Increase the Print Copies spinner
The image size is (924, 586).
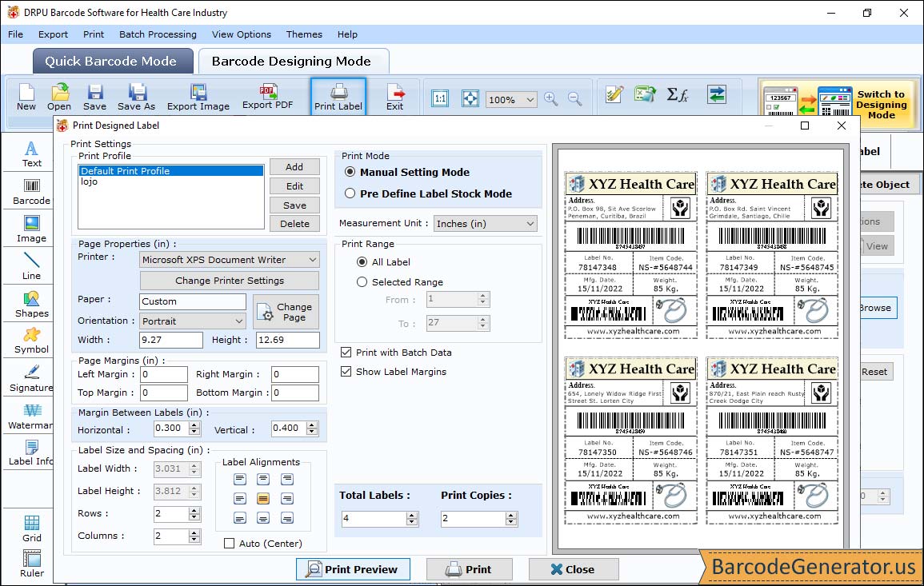point(511,515)
